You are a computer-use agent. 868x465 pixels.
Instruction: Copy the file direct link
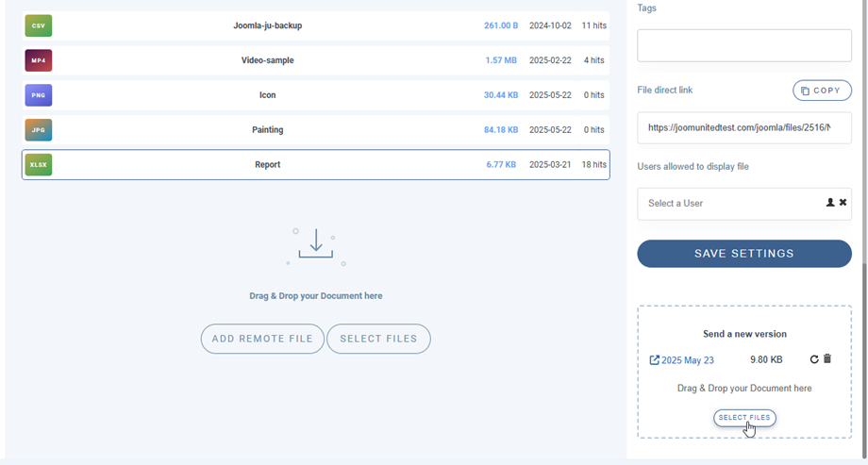822,91
